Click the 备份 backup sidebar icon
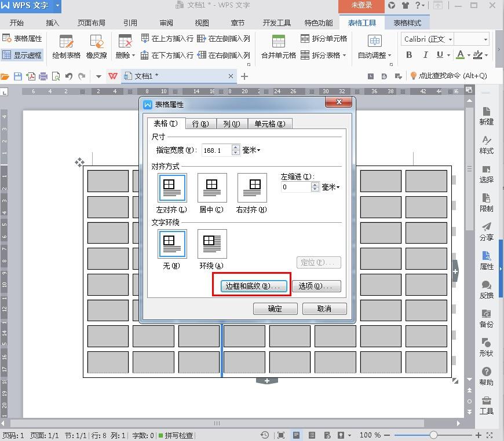504x441 pixels. point(486,318)
